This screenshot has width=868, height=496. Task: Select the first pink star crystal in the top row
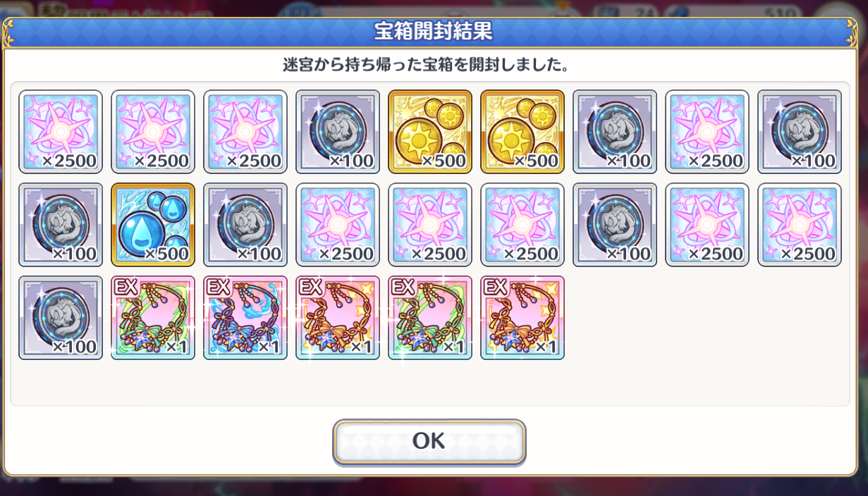(61, 132)
